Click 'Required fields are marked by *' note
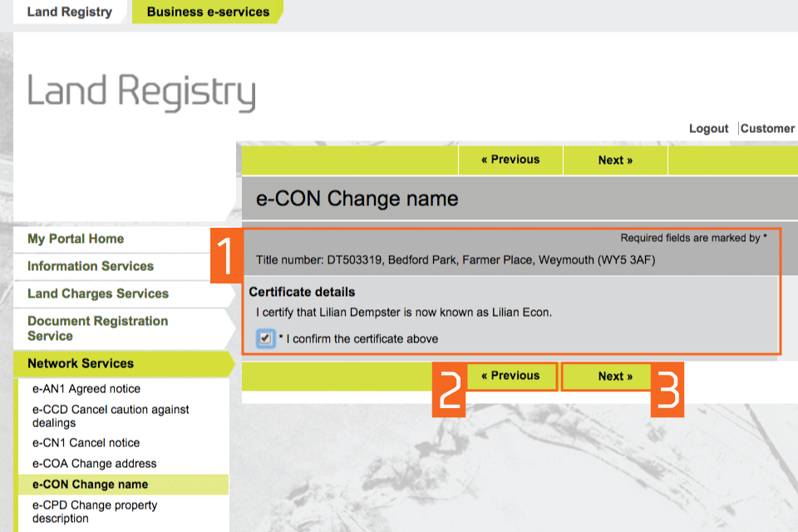Screen dimensions: 798x532 point(693,238)
